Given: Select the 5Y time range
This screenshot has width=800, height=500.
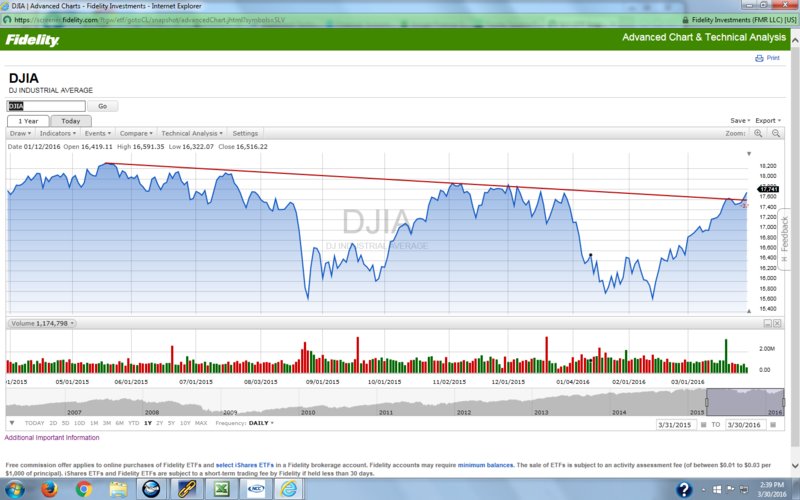Looking at the screenshot, I should pyautogui.click(x=171, y=423).
